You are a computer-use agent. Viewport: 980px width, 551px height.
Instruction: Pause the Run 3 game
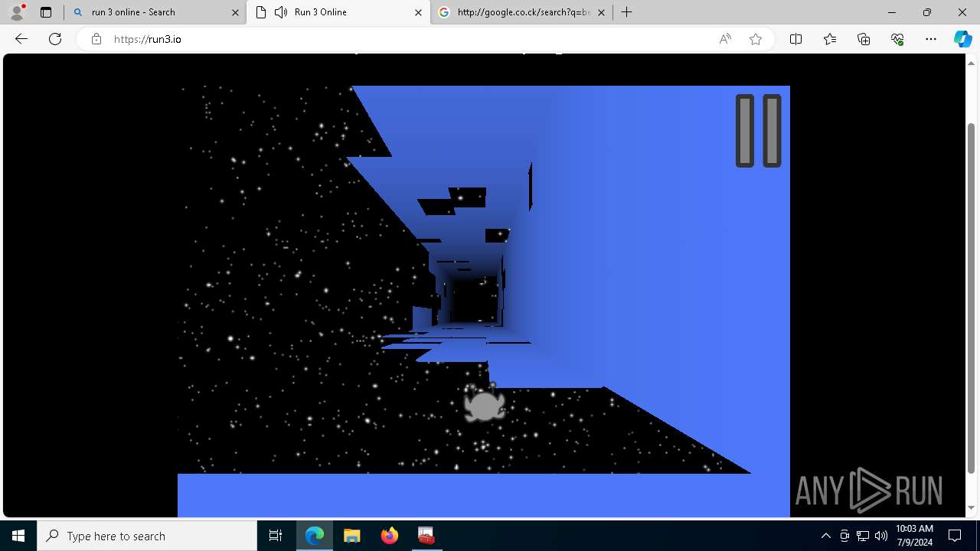(758, 131)
